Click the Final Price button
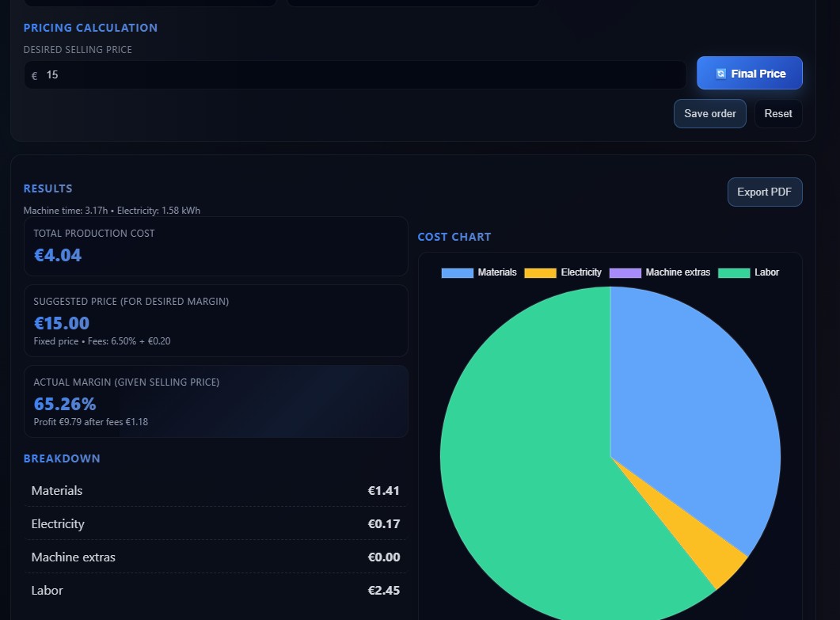Image resolution: width=840 pixels, height=620 pixels. [x=749, y=73]
